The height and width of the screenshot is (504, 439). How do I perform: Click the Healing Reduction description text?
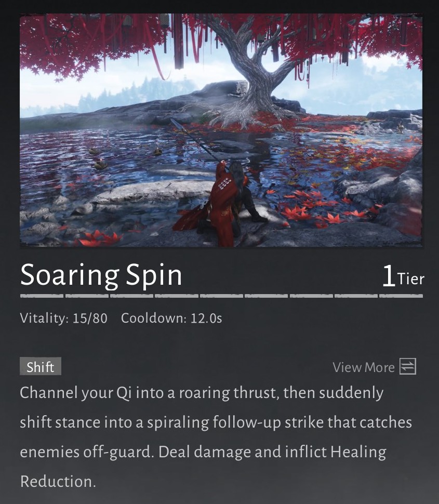[203, 467]
